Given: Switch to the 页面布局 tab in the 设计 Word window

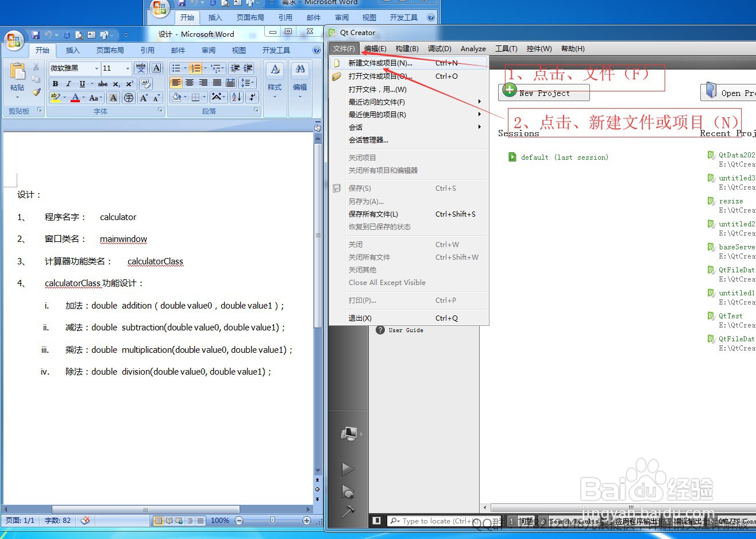Looking at the screenshot, I should [x=110, y=51].
